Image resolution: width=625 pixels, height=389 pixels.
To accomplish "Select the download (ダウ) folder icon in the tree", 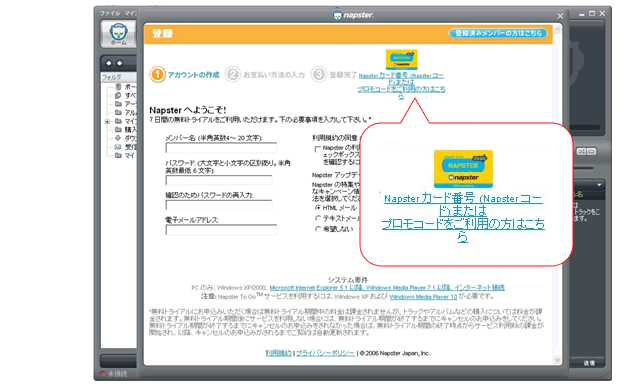I will (118, 138).
